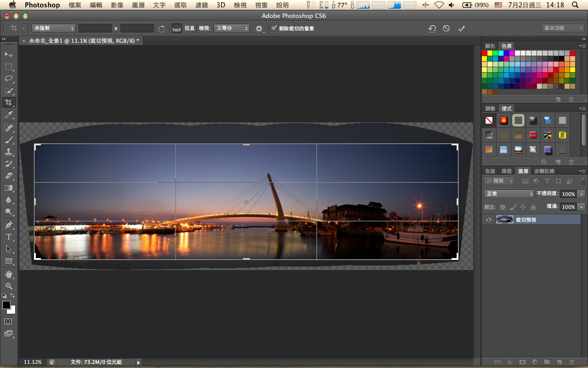Select the Quick Selection tool
The height and width of the screenshot is (368, 588).
click(9, 91)
